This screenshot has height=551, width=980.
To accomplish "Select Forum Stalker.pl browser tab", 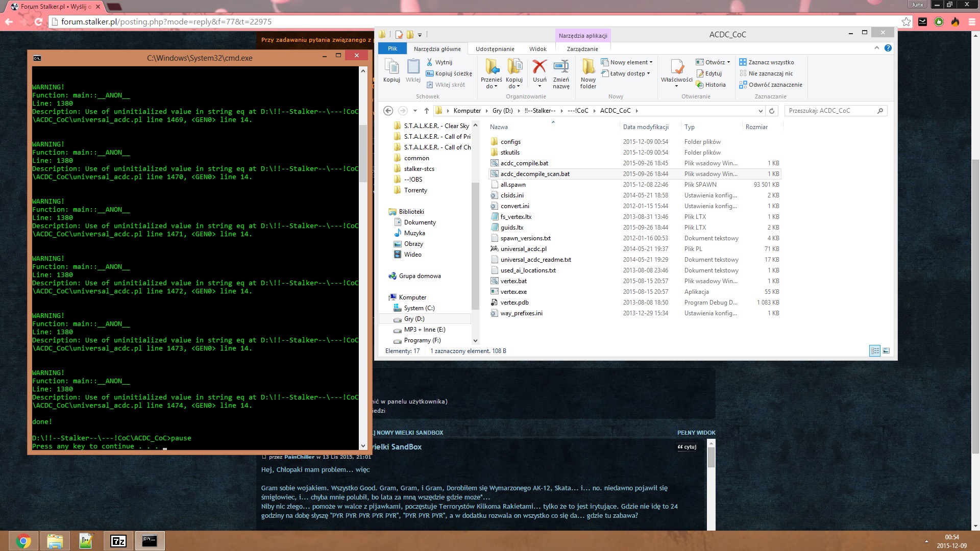I will pos(55,7).
